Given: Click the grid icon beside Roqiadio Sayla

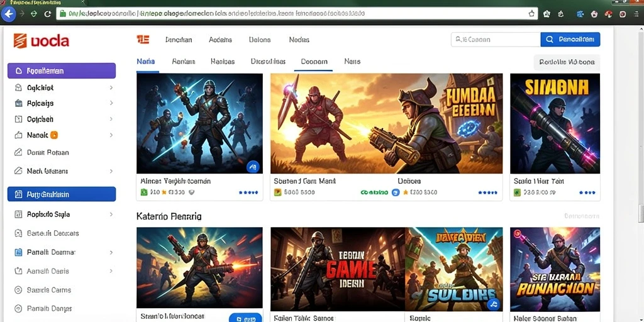Looking at the screenshot, I should click(18, 214).
